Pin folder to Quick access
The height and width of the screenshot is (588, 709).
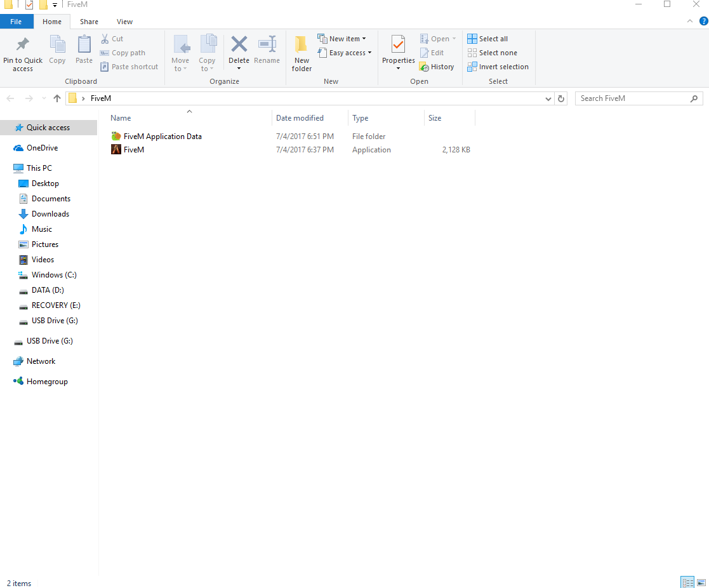coord(23,54)
